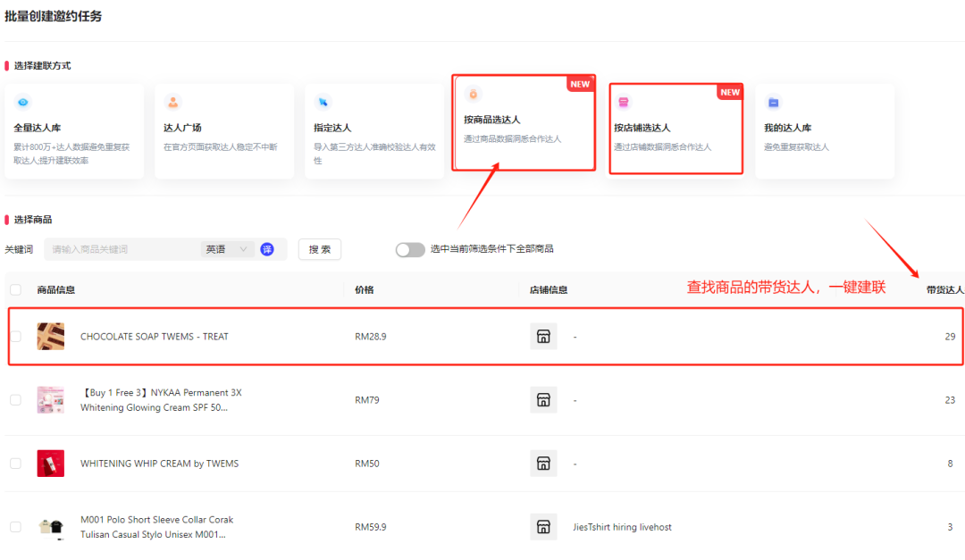Click the blue 译 translate icon
965x560 pixels.
coord(267,249)
